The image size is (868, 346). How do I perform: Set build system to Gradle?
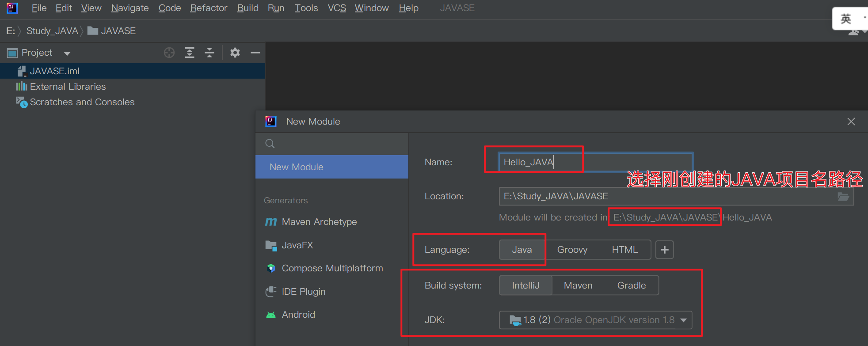[x=632, y=285]
